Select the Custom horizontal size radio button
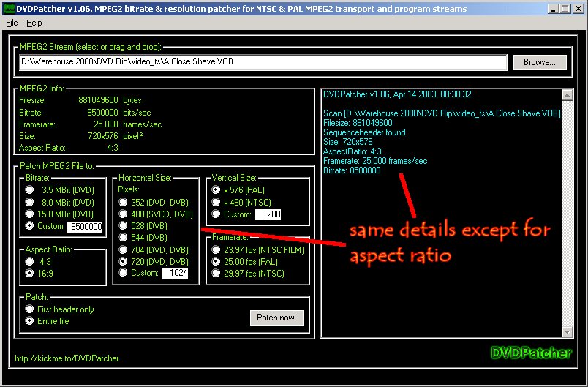This screenshot has height=387, width=588. [x=123, y=273]
